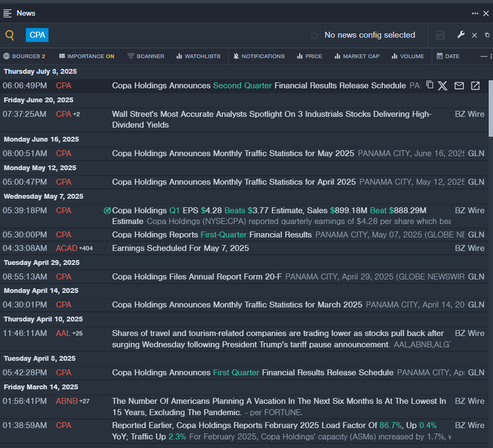Toggle Notifications bell filter
The image size is (493, 448).
point(259,57)
